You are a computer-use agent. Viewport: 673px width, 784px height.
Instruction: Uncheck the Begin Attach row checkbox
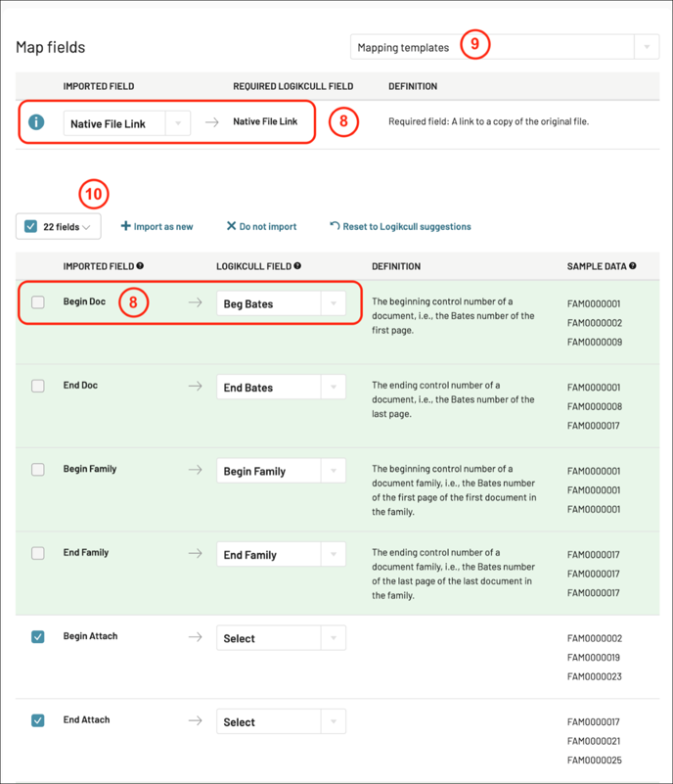pos(38,637)
